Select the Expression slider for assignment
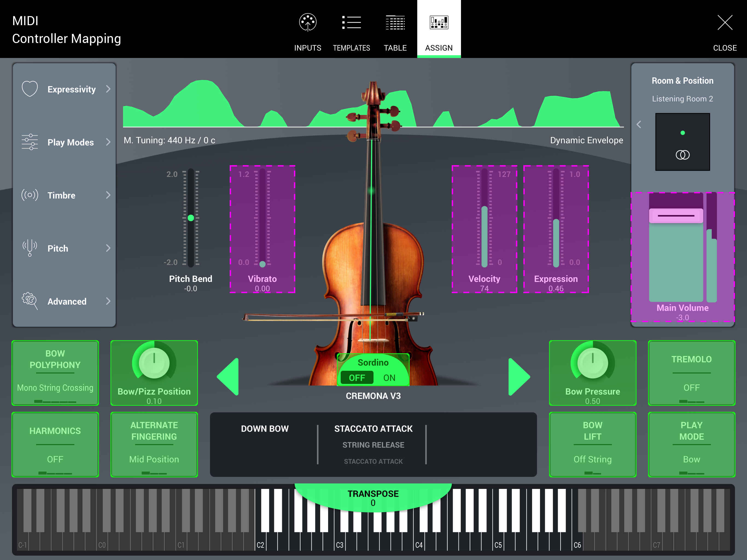The image size is (747, 560). [x=556, y=229]
